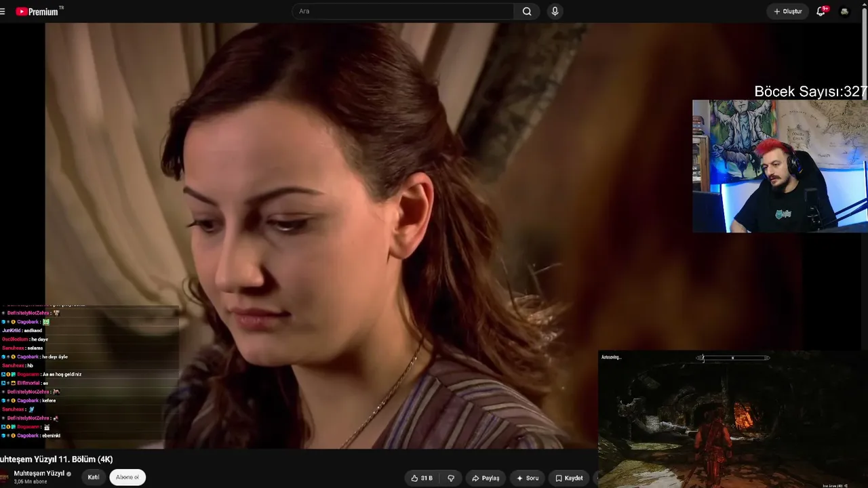Click the chat message 'ebeninki'
The image size is (868, 488).
(x=51, y=436)
